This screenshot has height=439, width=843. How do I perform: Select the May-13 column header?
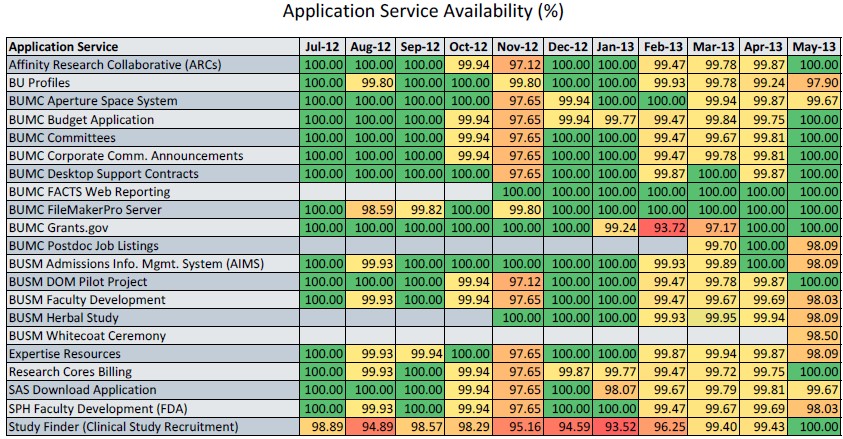pos(814,47)
